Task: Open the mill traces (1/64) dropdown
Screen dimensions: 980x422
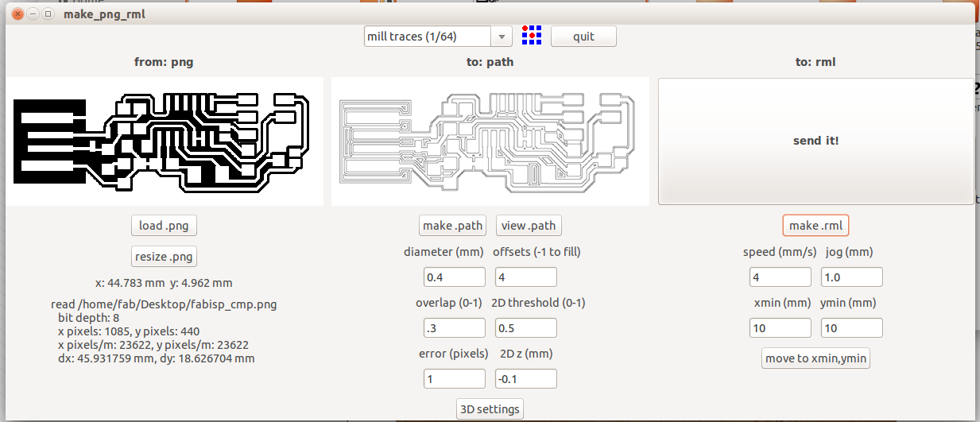Action: (x=438, y=36)
